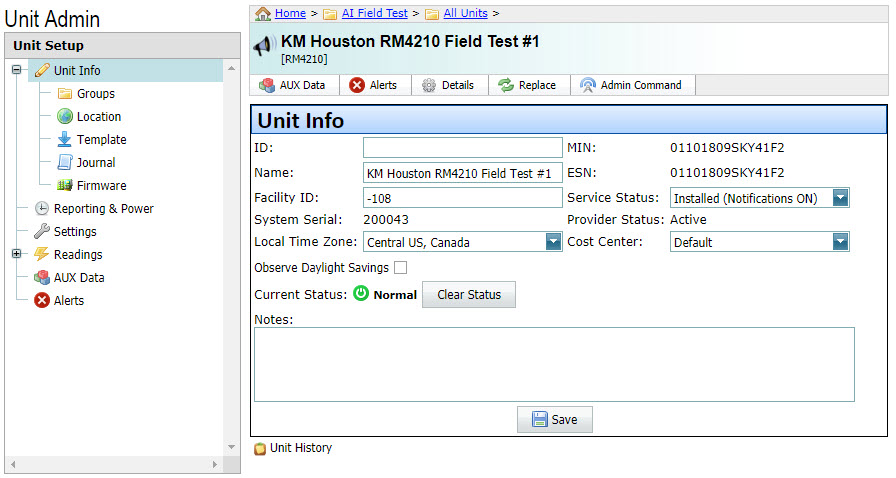Open Local Time Zone dropdown

point(553,242)
